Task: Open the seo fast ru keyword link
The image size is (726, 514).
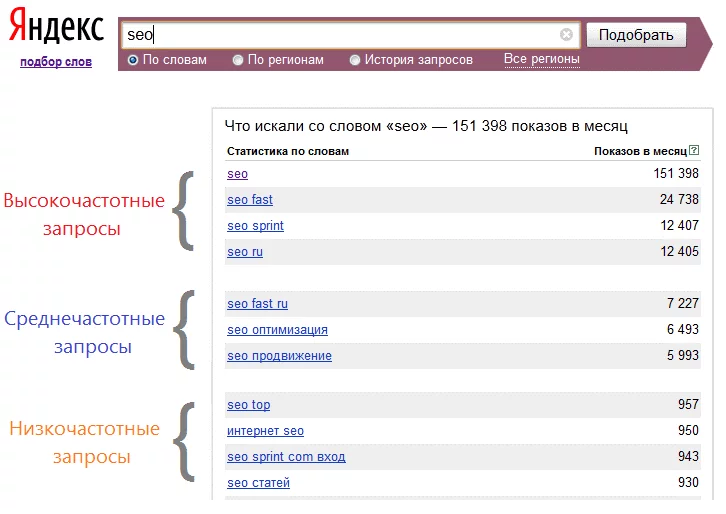Action: (257, 304)
